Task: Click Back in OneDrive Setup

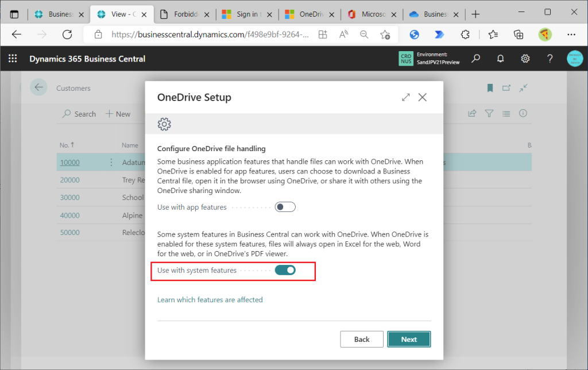Action: pyautogui.click(x=362, y=339)
